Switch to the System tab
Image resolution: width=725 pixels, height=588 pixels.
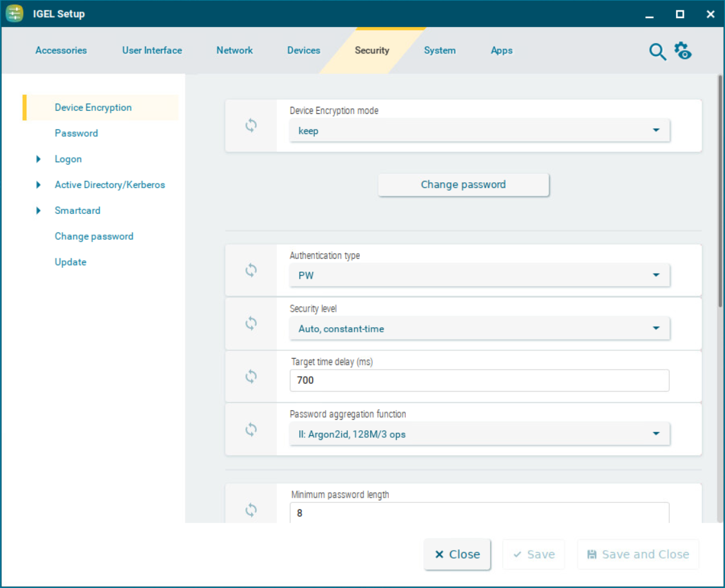[440, 50]
